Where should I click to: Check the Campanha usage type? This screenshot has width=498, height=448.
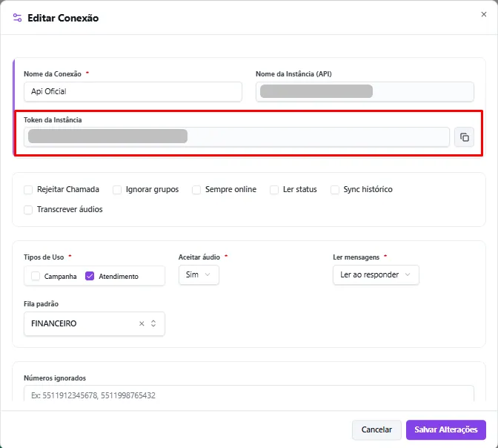[x=36, y=276]
